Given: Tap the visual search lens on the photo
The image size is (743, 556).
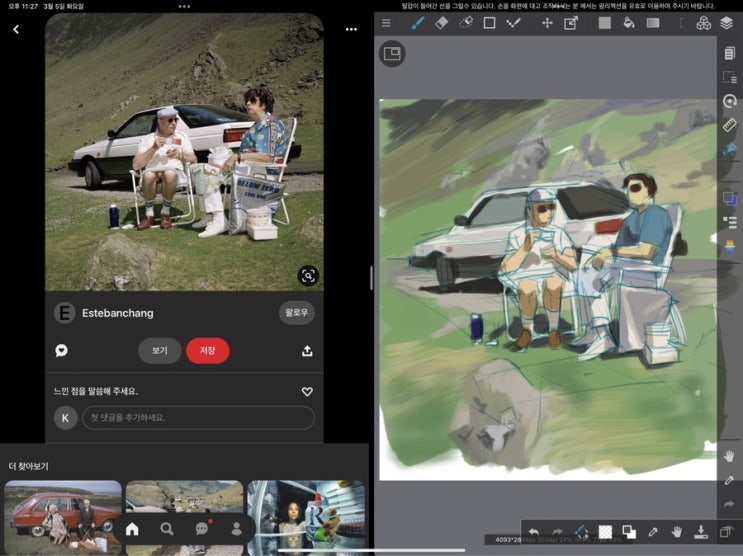Looking at the screenshot, I should point(308,275).
